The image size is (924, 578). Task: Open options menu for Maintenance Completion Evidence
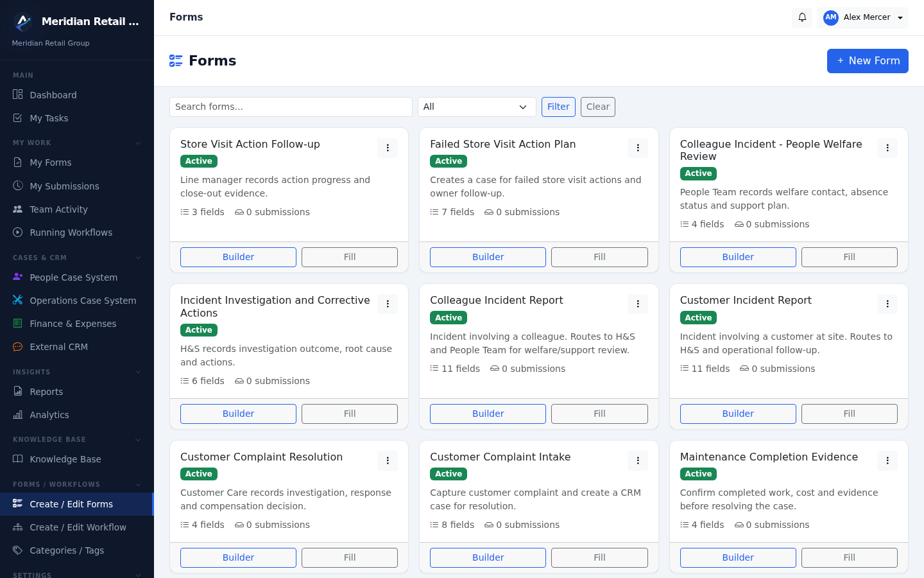(887, 460)
